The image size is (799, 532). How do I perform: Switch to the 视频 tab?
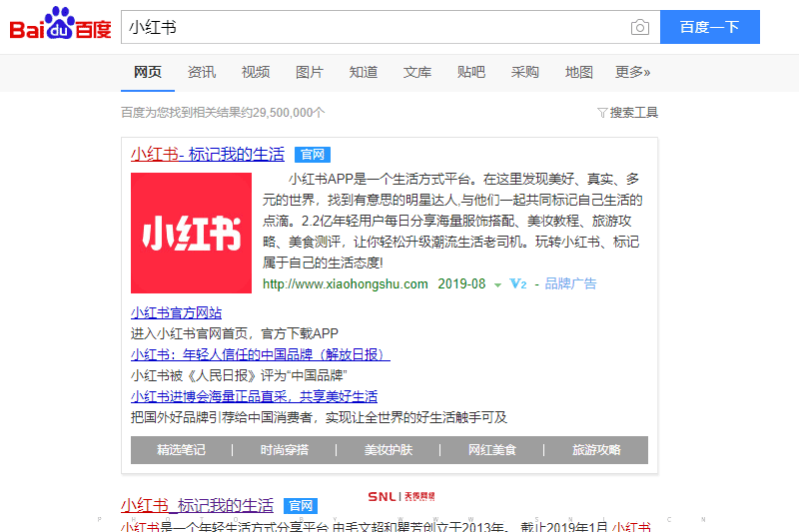coord(256,72)
